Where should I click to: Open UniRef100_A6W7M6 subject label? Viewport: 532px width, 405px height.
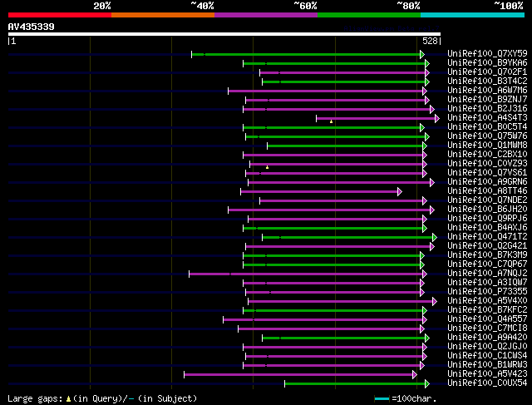pyautogui.click(x=487, y=91)
